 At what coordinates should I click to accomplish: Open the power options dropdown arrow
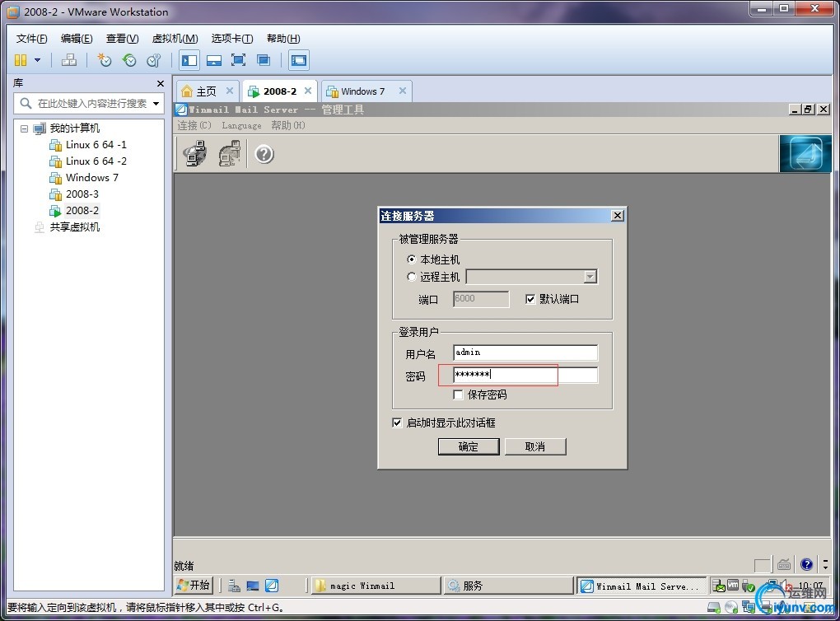click(38, 60)
